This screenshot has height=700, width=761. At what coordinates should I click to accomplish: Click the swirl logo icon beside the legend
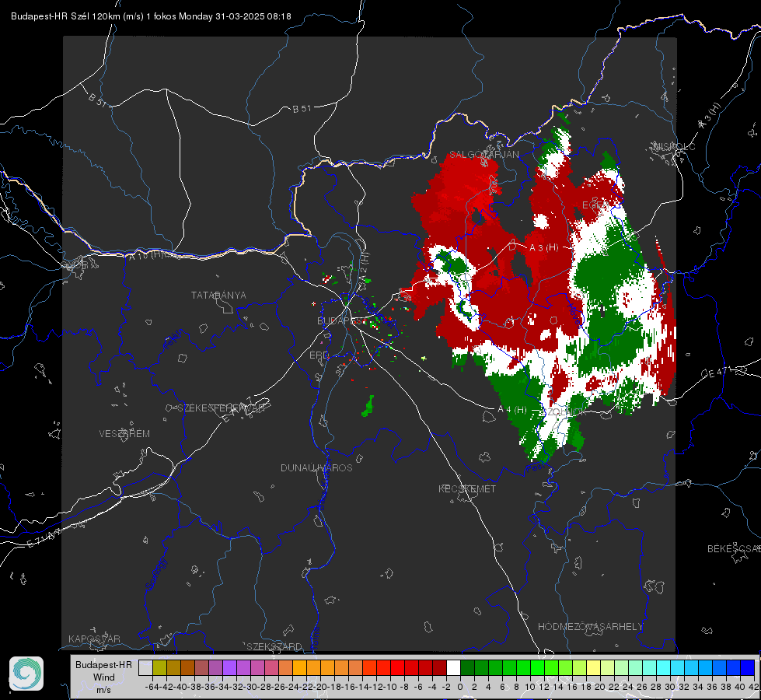26,674
